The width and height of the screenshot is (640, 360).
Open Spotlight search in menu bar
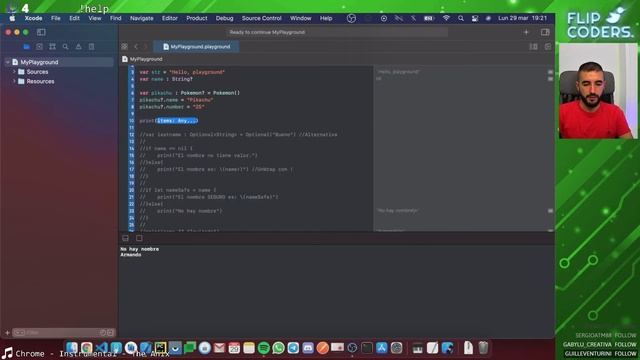pos(461,18)
